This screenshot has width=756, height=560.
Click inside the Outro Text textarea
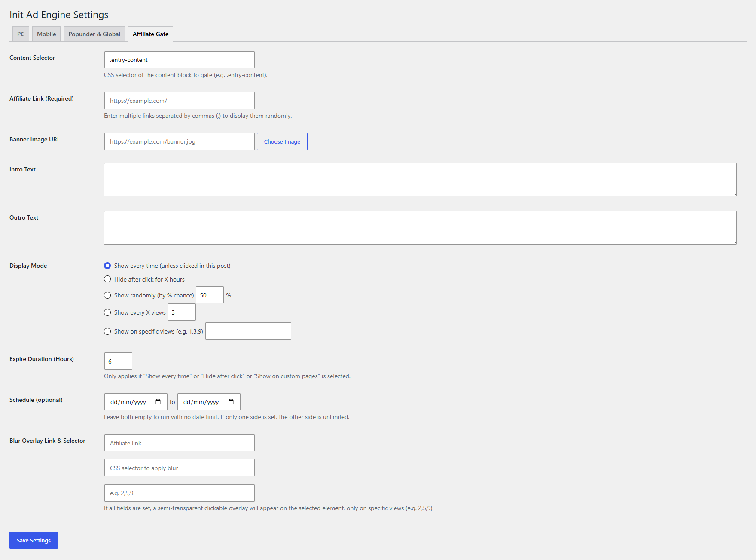420,228
